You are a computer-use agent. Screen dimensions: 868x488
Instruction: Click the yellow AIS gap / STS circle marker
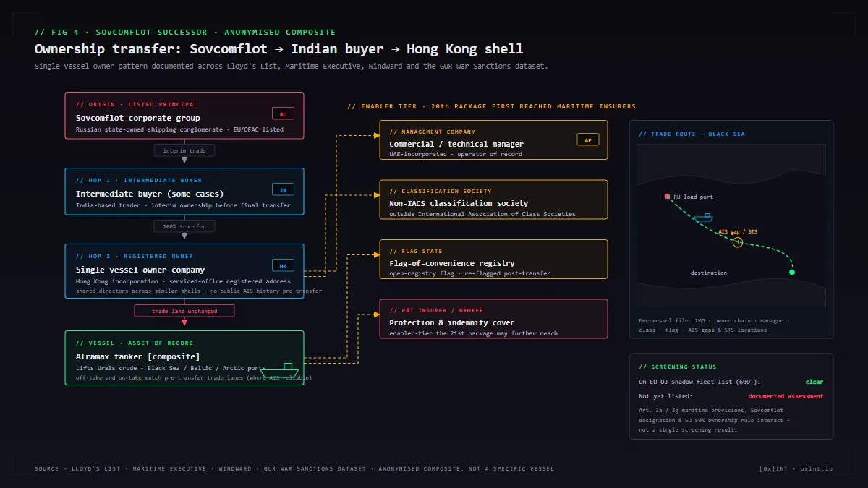[738, 242]
